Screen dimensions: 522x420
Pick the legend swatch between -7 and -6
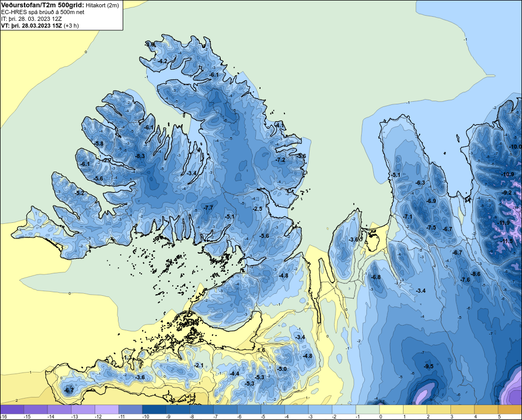(x=226, y=409)
